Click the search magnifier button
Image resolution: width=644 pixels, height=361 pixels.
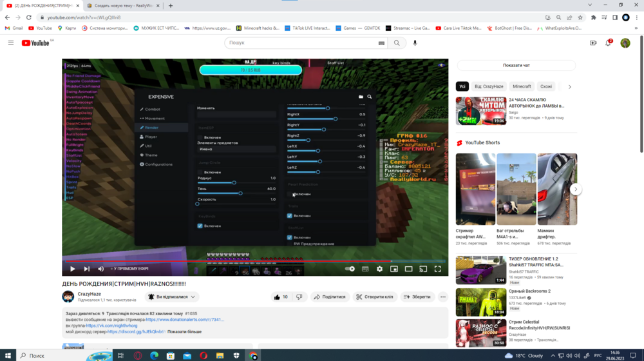397,43
